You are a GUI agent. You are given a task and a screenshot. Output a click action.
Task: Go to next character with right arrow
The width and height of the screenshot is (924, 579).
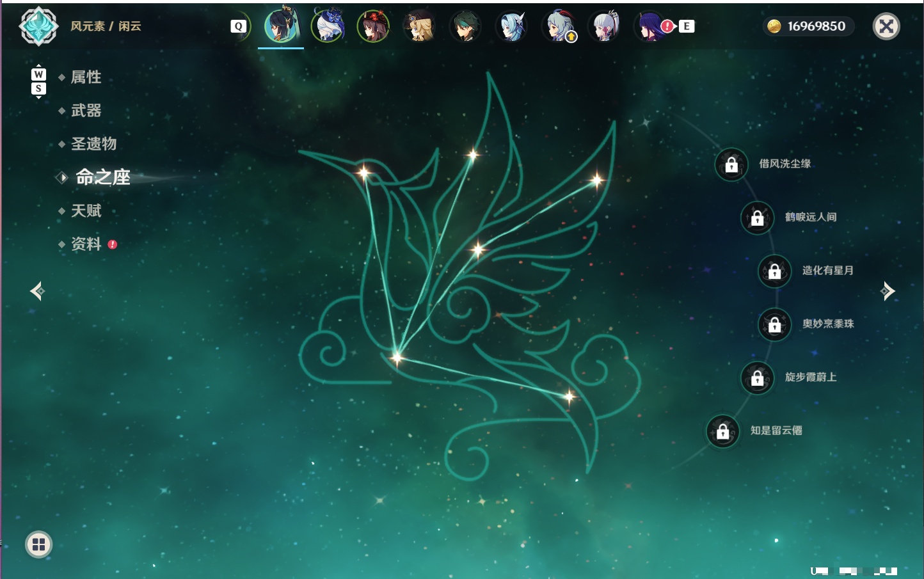click(x=888, y=291)
